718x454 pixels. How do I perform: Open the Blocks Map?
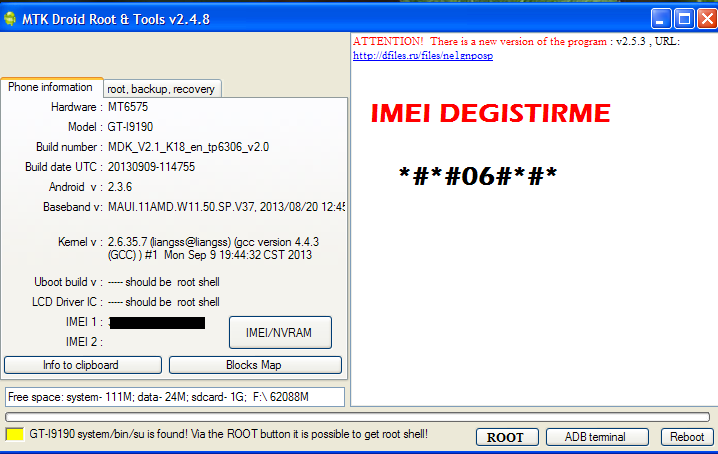tap(255, 365)
